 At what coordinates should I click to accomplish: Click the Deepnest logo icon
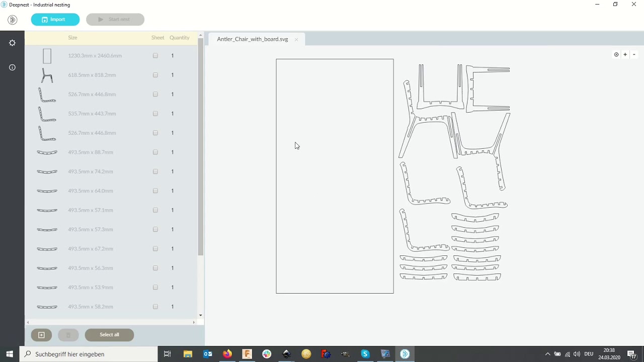pyautogui.click(x=13, y=20)
